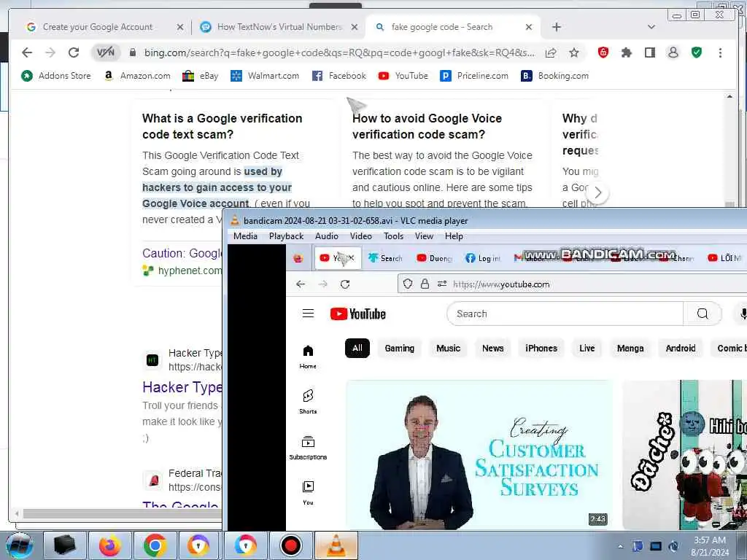747x560 pixels.
Task: Open the Extensions puzzle icon
Action: tap(627, 52)
